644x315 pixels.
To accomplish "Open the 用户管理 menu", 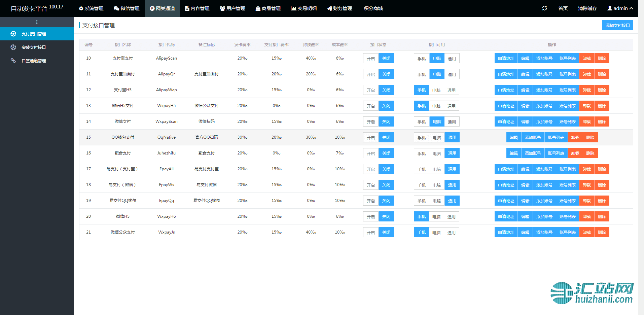I will click(232, 8).
